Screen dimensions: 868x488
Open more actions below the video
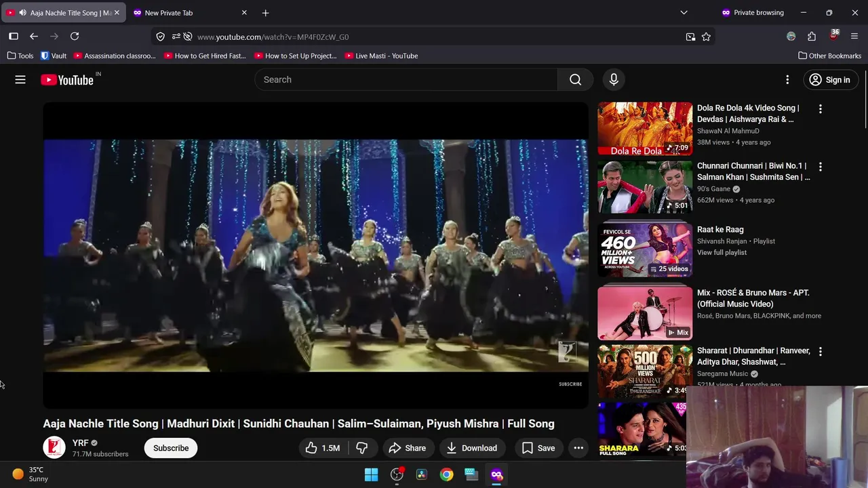pos(578,448)
